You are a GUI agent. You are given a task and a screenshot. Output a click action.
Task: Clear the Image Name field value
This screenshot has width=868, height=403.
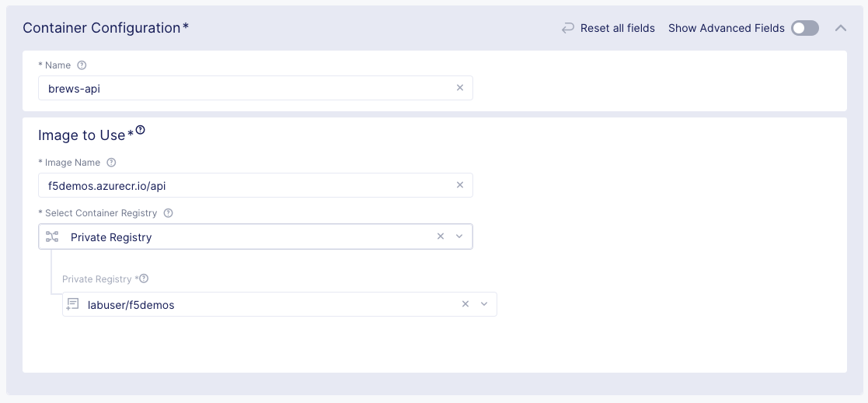(x=460, y=185)
